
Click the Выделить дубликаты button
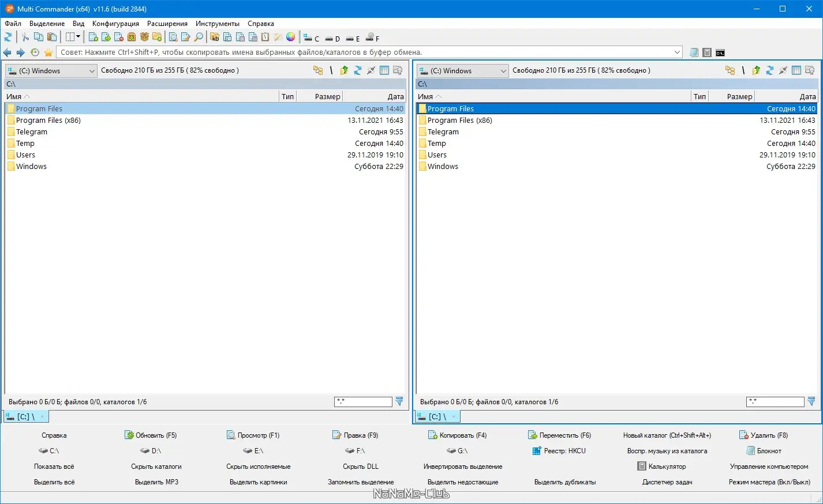pyautogui.click(x=564, y=482)
